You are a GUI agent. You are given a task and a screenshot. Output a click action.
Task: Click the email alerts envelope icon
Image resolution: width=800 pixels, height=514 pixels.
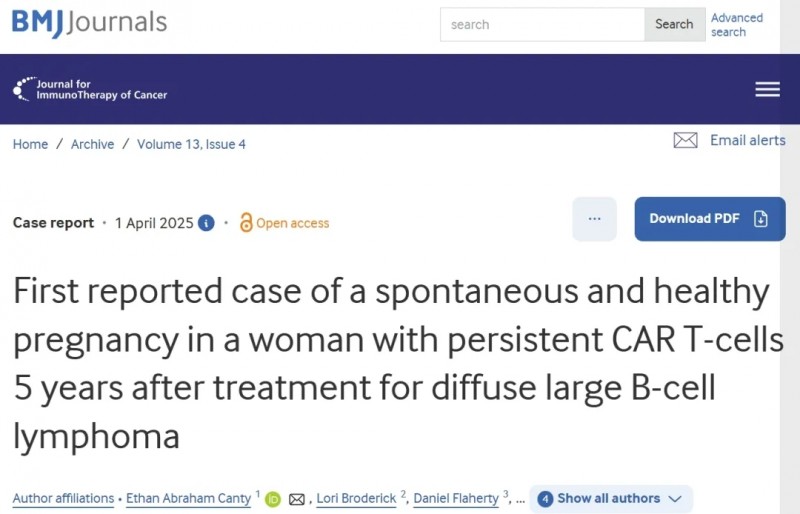[685, 140]
